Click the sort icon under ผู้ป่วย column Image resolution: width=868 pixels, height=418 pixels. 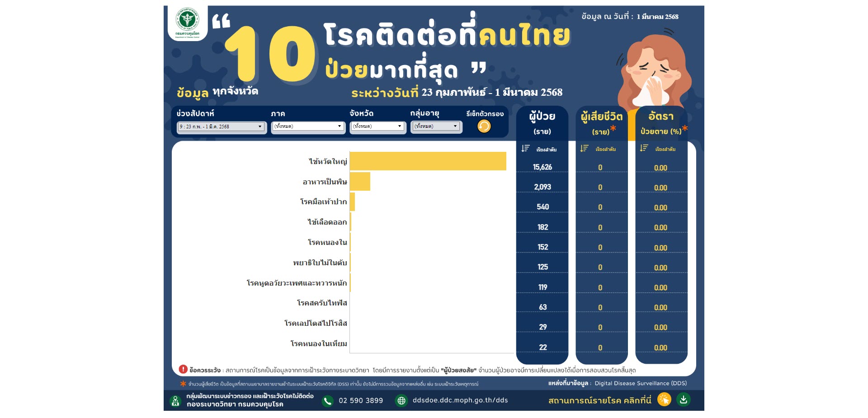coord(525,148)
